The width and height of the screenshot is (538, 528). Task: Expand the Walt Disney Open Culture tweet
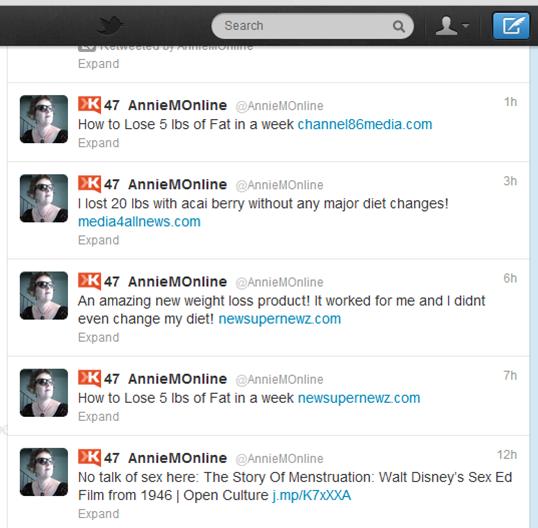click(x=98, y=514)
